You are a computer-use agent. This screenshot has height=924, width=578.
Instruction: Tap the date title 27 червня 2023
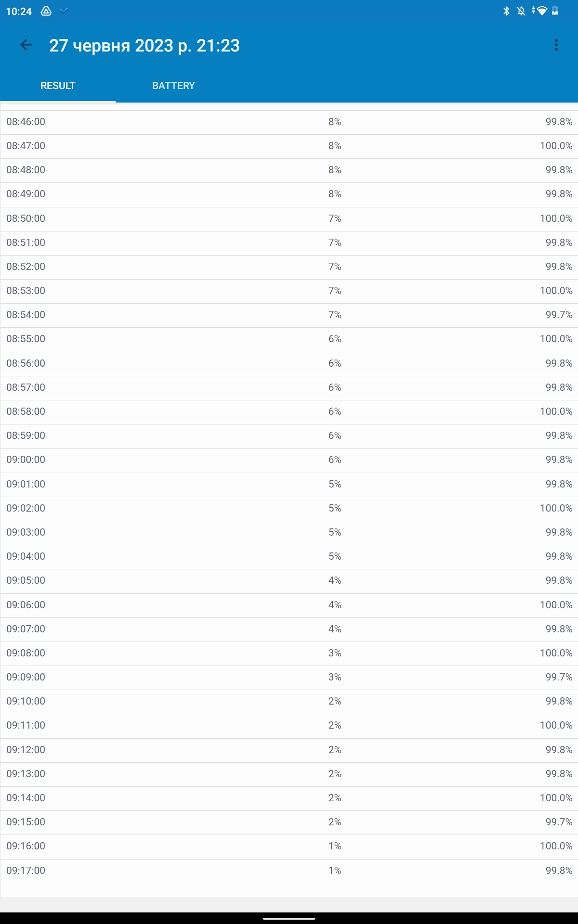pos(144,46)
